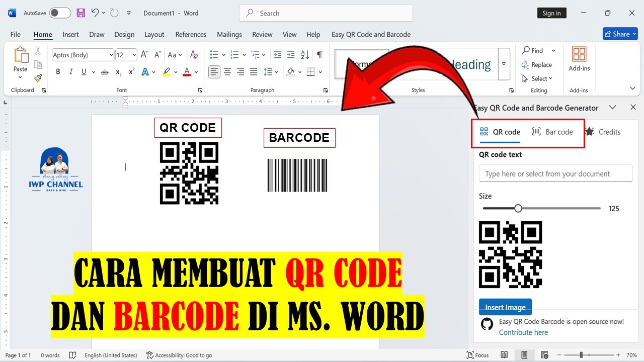The width and height of the screenshot is (644, 362).
Task: Toggle the AutoSave switch
Action: coord(60,13)
